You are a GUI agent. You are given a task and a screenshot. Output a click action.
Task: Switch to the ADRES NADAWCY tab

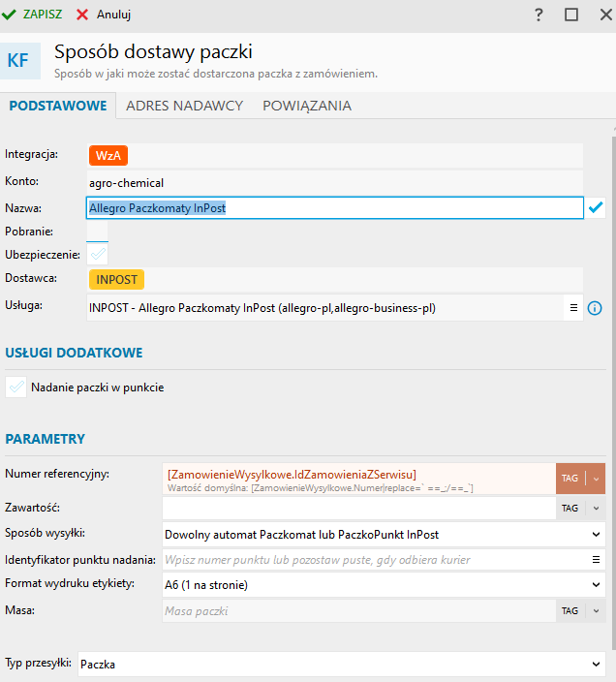coord(184,106)
